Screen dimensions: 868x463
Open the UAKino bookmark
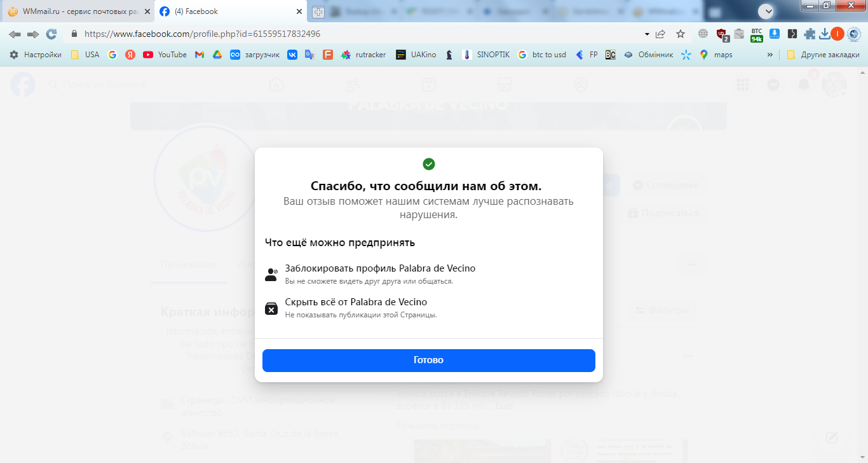(x=416, y=55)
